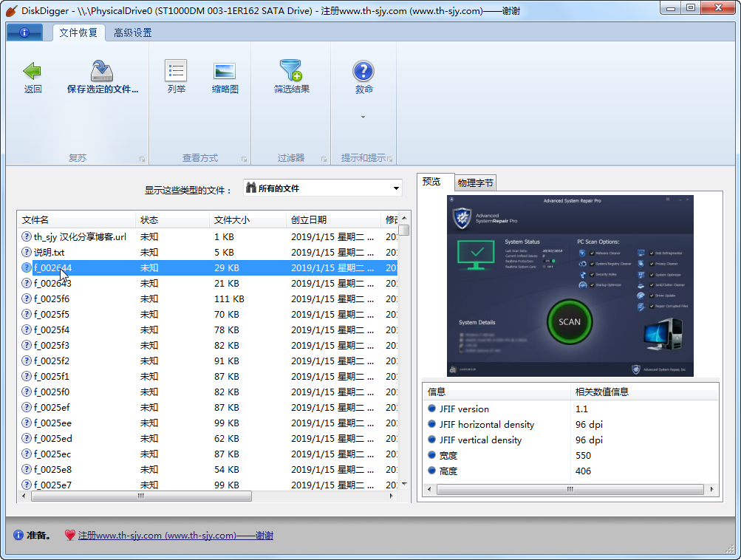741x560 pixels.
Task: Expand the View mode group launcher
Action: click(244, 159)
